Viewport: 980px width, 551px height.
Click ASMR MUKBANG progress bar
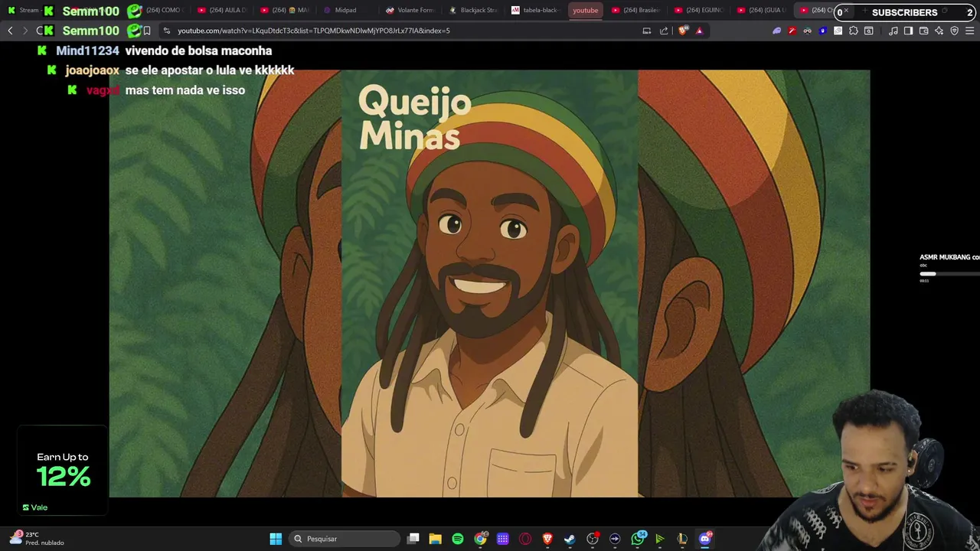(949, 273)
